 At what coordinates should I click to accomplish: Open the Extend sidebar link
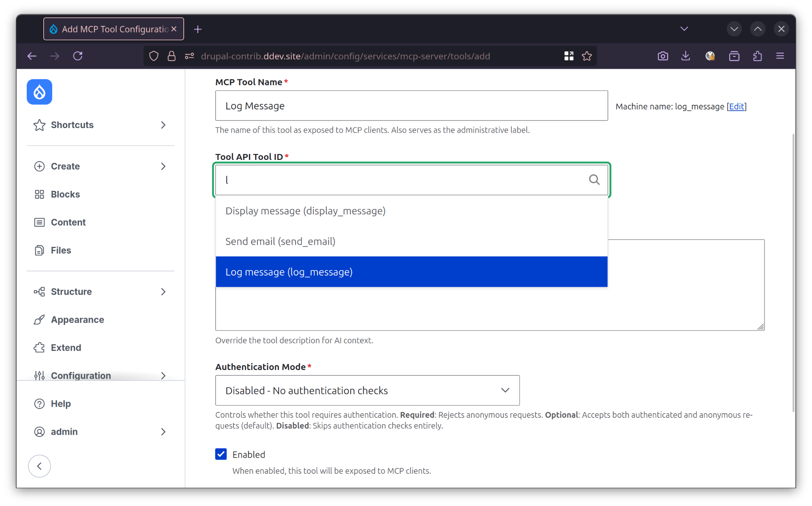[66, 348]
